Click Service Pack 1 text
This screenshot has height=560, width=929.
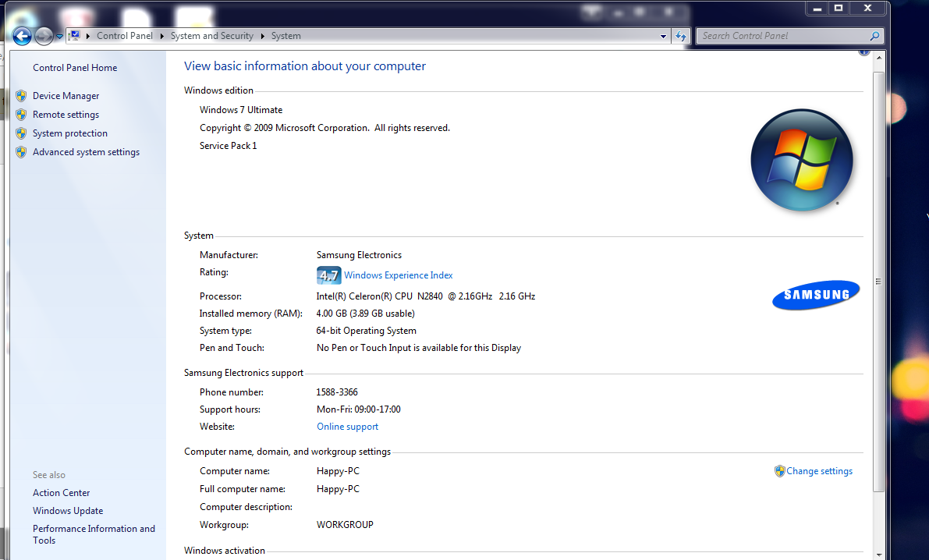tap(228, 146)
